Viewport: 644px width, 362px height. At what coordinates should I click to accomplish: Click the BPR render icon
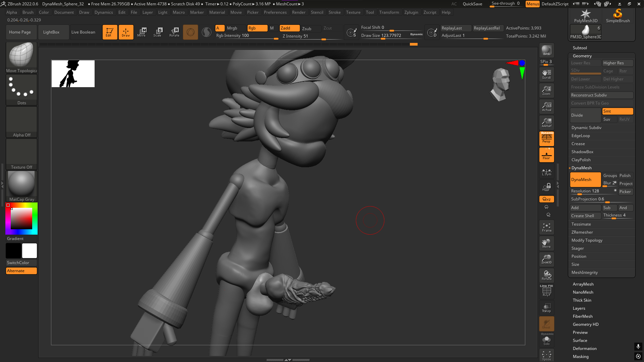546,50
